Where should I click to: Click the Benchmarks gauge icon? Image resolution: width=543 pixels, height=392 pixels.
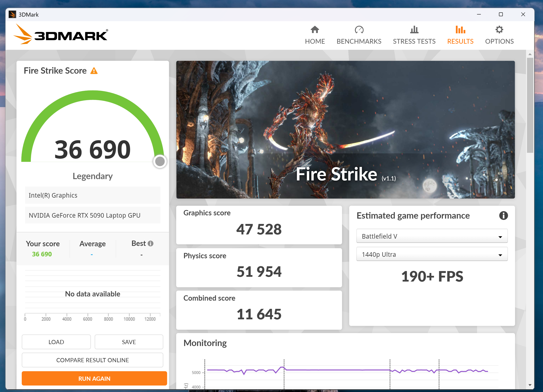[359, 30]
